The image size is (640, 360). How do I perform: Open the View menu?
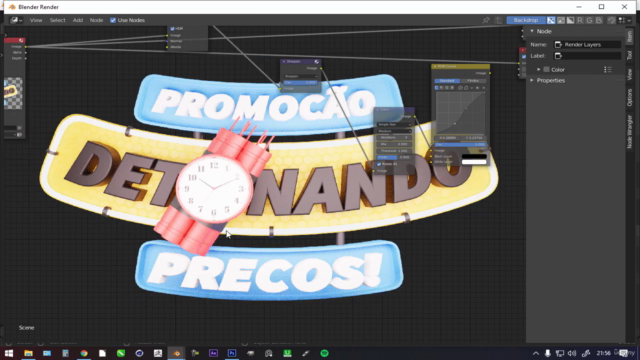point(36,20)
